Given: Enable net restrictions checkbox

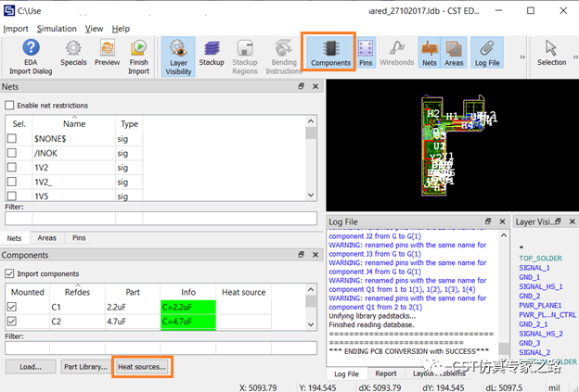Looking at the screenshot, I should coord(9,106).
